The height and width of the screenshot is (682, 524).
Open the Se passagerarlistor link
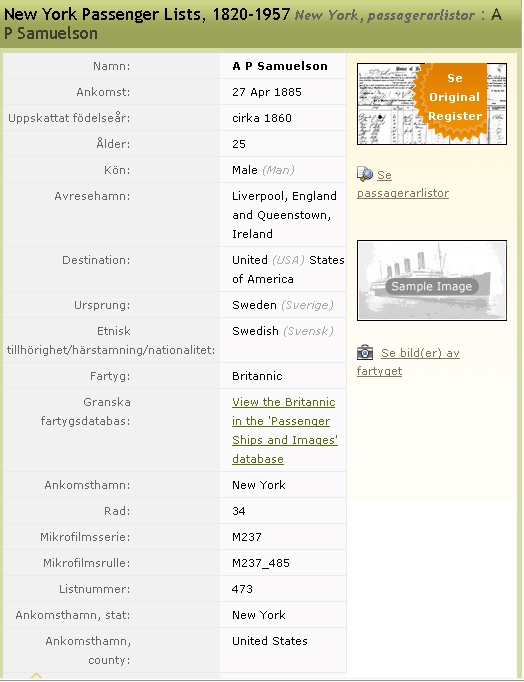pos(403,184)
